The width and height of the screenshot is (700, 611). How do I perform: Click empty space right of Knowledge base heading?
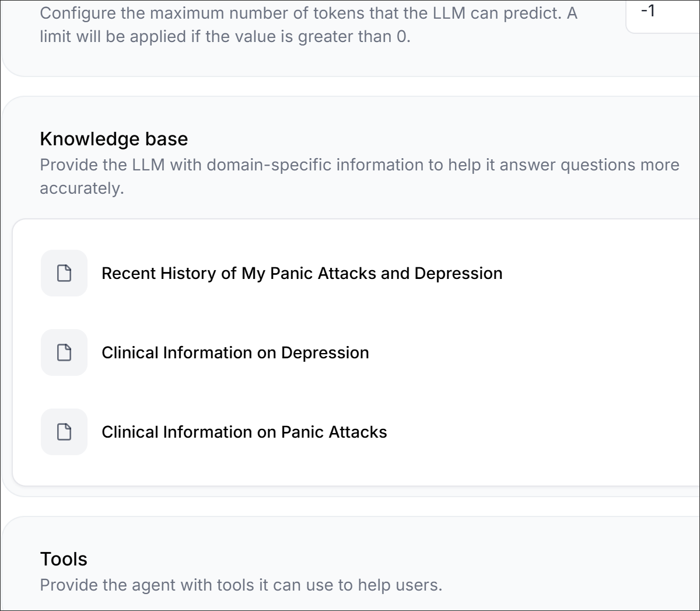(443, 139)
